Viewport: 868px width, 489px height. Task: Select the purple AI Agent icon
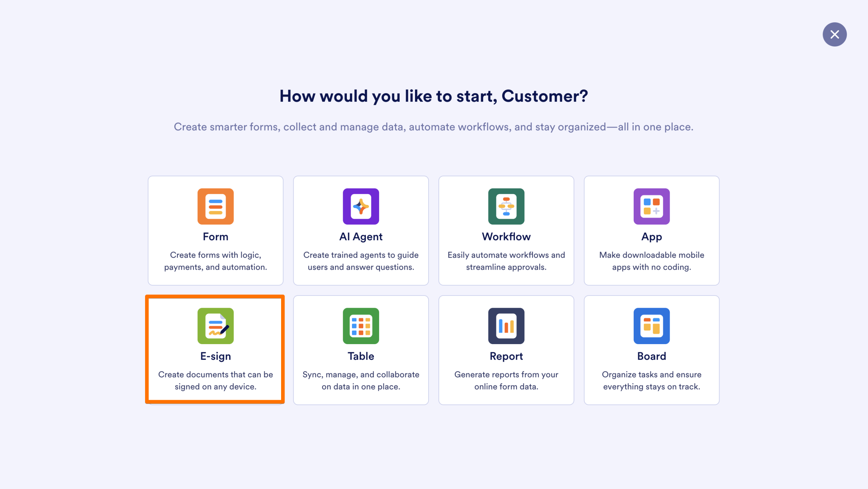[361, 206]
